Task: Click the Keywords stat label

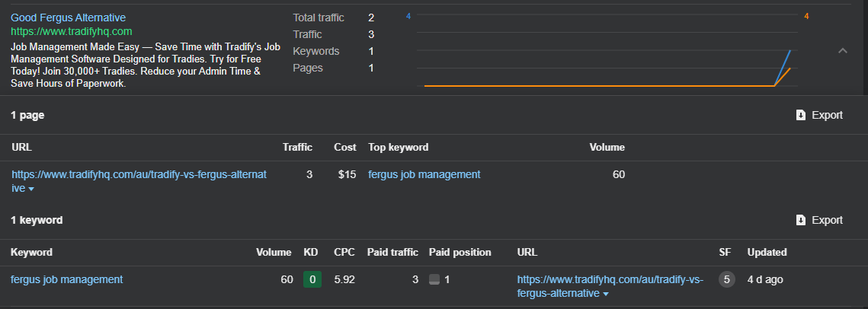Action: coord(316,52)
